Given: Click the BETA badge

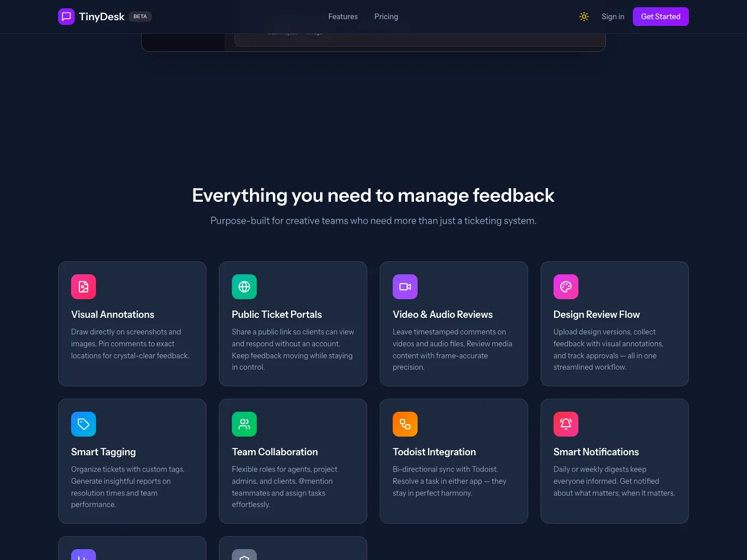Looking at the screenshot, I should [140, 17].
